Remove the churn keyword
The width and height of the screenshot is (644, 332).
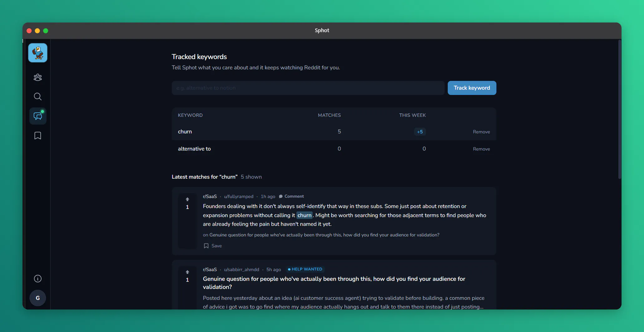[x=481, y=132]
